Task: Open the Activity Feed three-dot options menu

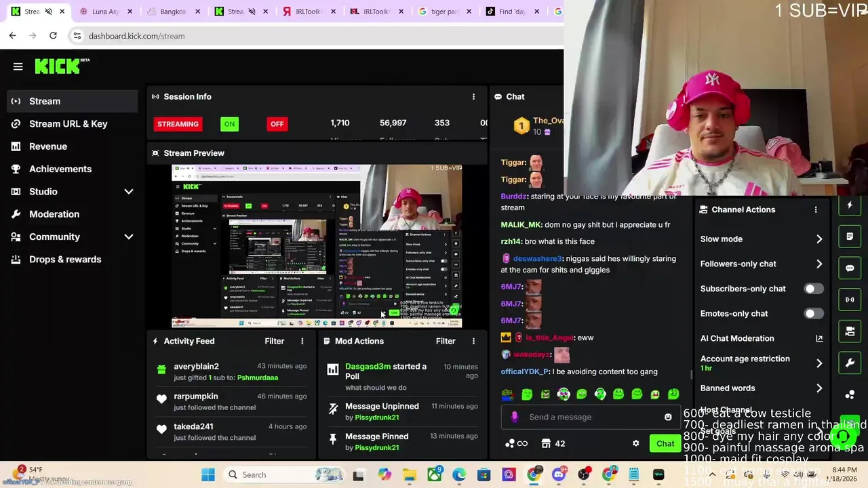Action: tap(302, 341)
